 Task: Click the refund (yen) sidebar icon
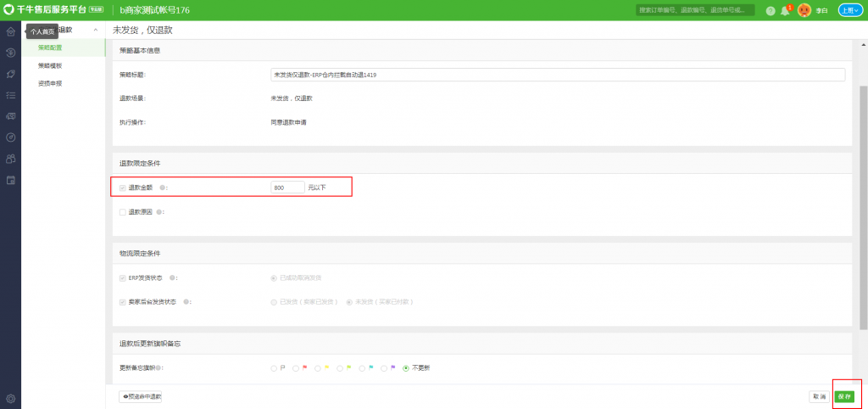(x=10, y=53)
